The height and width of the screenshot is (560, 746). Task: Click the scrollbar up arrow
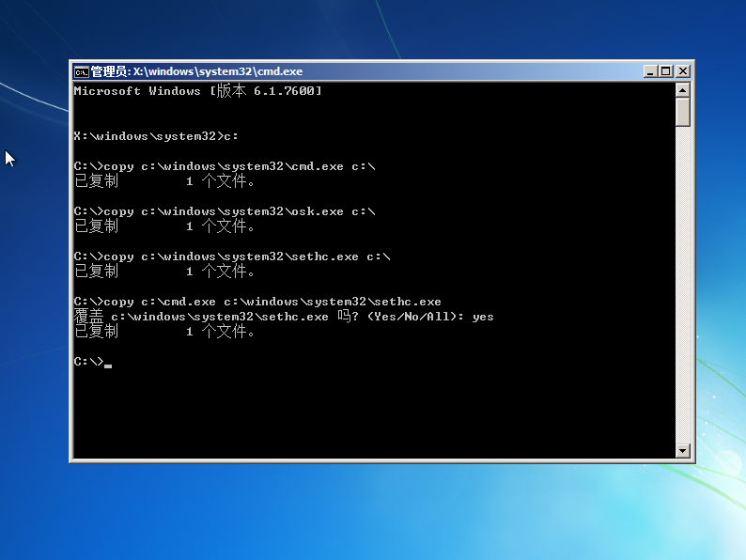683,90
